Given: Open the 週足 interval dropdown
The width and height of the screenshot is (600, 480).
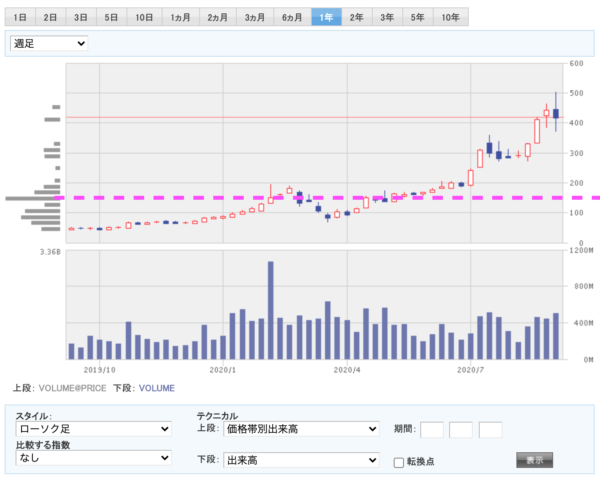Looking at the screenshot, I should (49, 43).
